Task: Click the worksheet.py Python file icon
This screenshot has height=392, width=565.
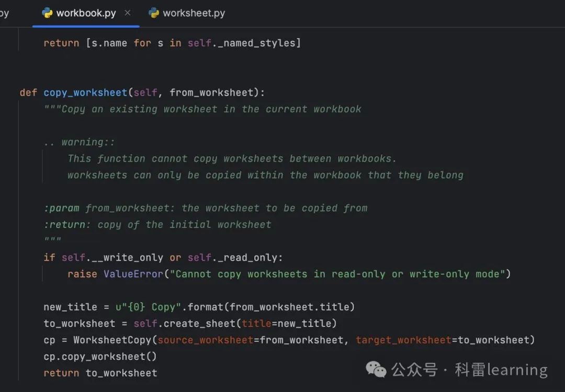Action: (x=154, y=13)
